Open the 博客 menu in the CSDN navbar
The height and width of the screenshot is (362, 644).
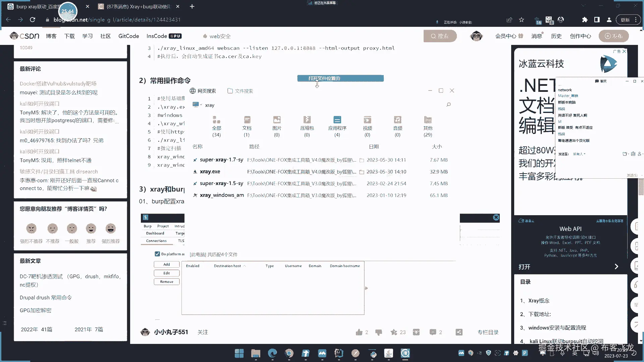tap(51, 36)
